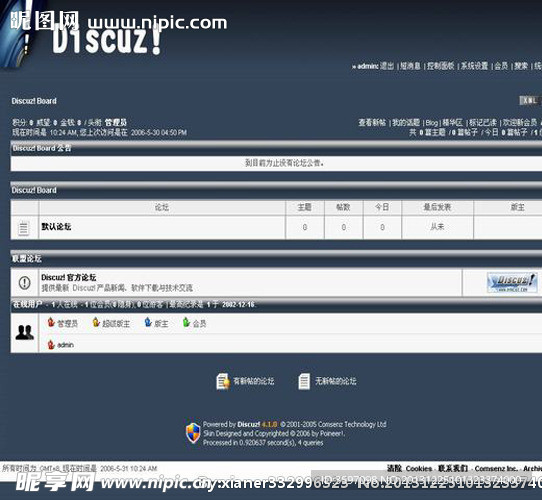Image resolution: width=542 pixels, height=500 pixels.
Task: Click the no-announcement notice text
Action: (284, 163)
